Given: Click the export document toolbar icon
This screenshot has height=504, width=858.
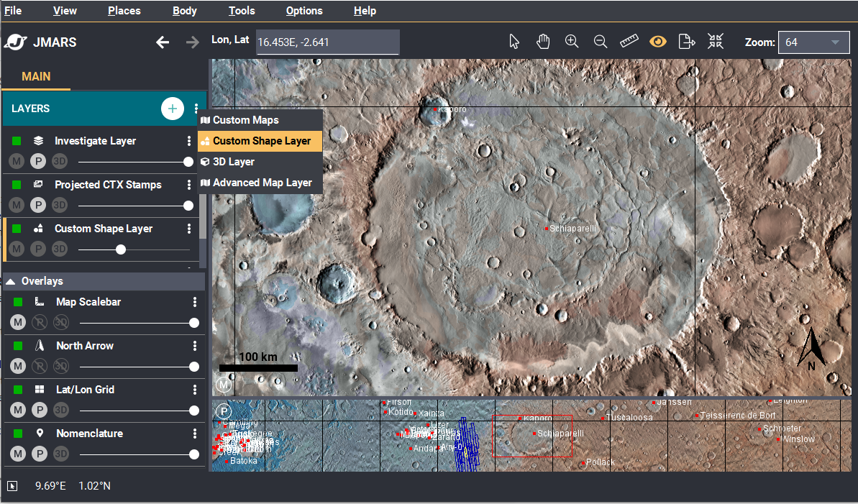Looking at the screenshot, I should (687, 42).
